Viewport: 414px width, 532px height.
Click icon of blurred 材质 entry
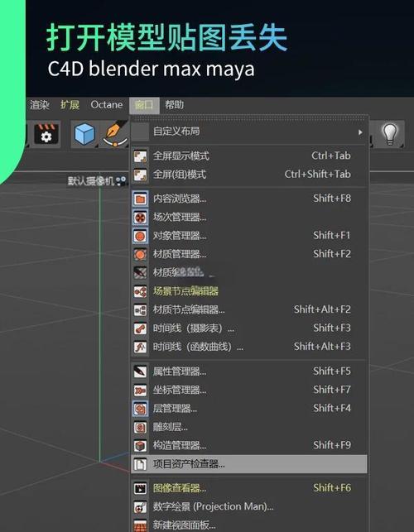(x=140, y=272)
